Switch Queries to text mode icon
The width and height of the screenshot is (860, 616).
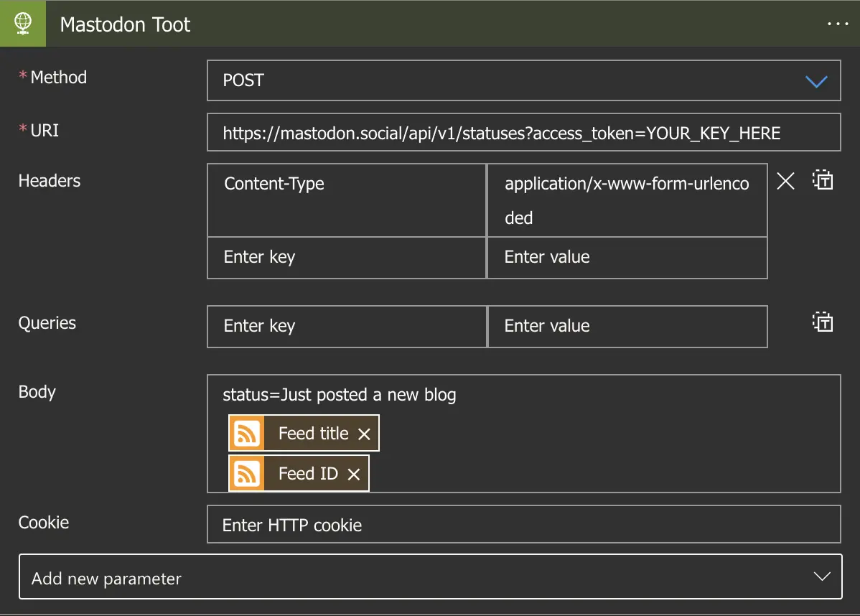coord(823,322)
